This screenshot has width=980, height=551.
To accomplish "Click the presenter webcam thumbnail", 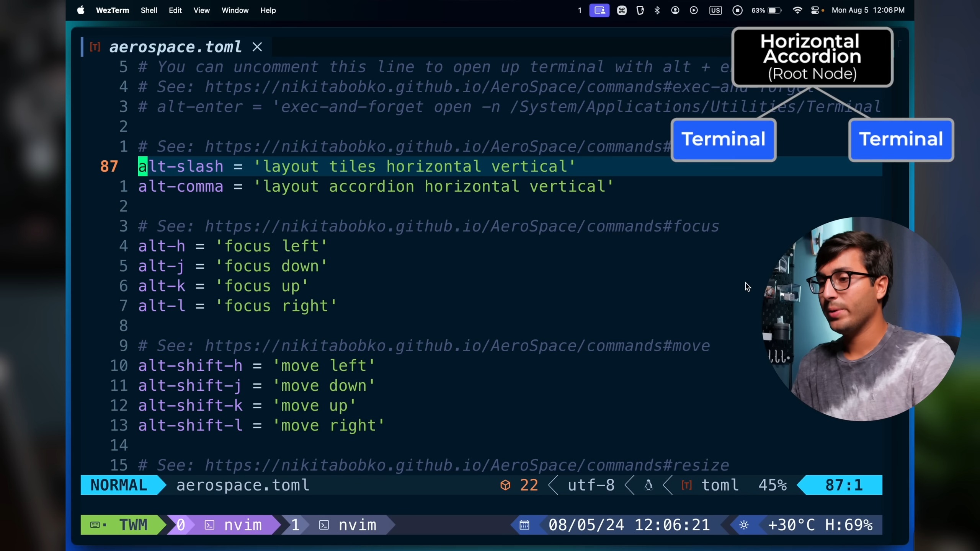I will (861, 319).
